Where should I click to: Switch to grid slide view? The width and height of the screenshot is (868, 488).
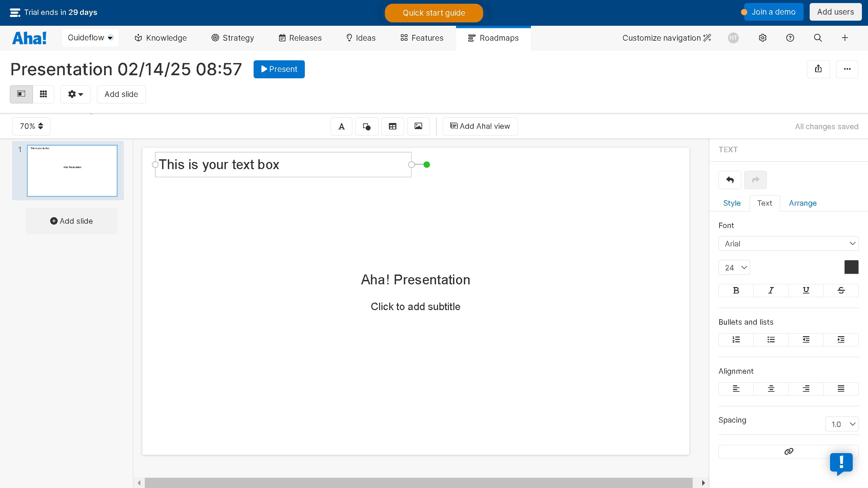pyautogui.click(x=43, y=94)
